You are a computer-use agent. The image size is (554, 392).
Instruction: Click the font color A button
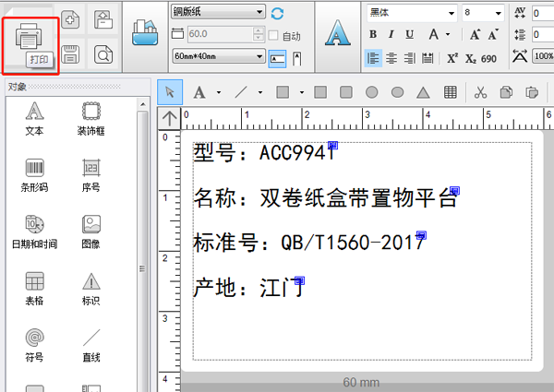[434, 34]
